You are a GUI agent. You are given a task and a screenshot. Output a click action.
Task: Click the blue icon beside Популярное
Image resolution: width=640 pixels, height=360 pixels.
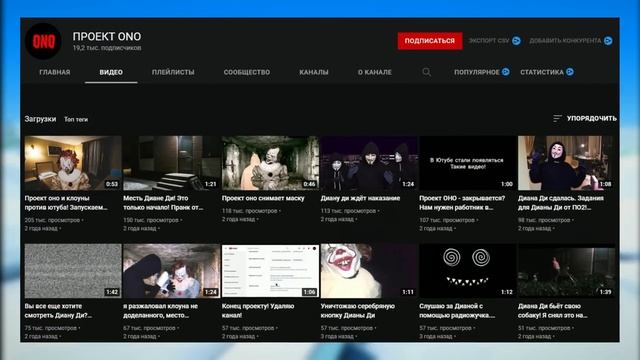[506, 72]
